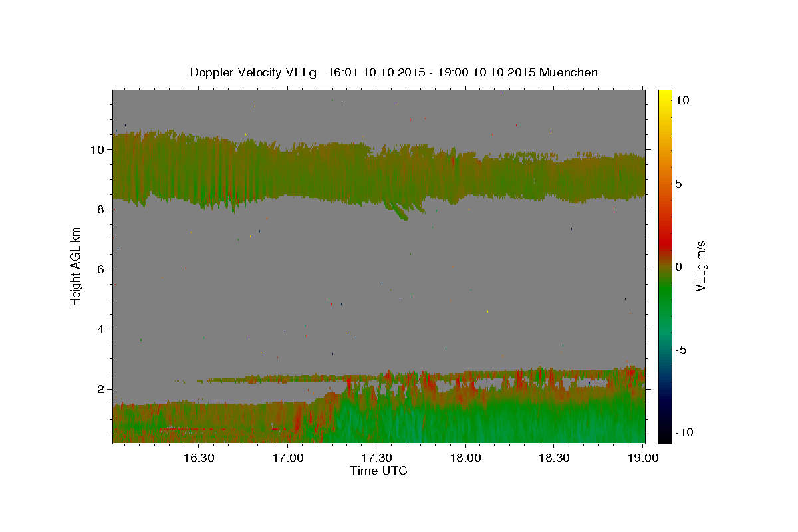This screenshot has height=532, width=798.
Task: Click the colorbar value 5 label
Action: [x=679, y=184]
